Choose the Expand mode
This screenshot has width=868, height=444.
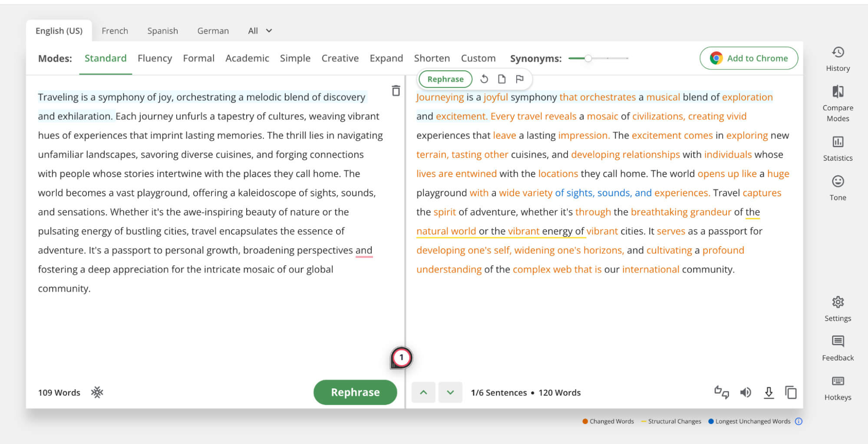click(x=386, y=58)
